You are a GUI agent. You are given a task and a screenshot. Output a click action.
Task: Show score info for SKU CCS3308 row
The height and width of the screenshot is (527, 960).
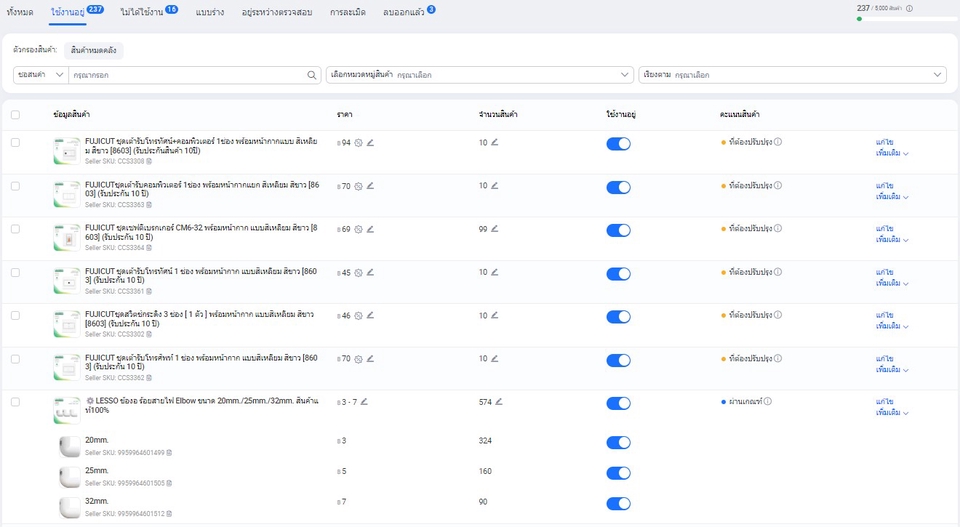click(778, 142)
